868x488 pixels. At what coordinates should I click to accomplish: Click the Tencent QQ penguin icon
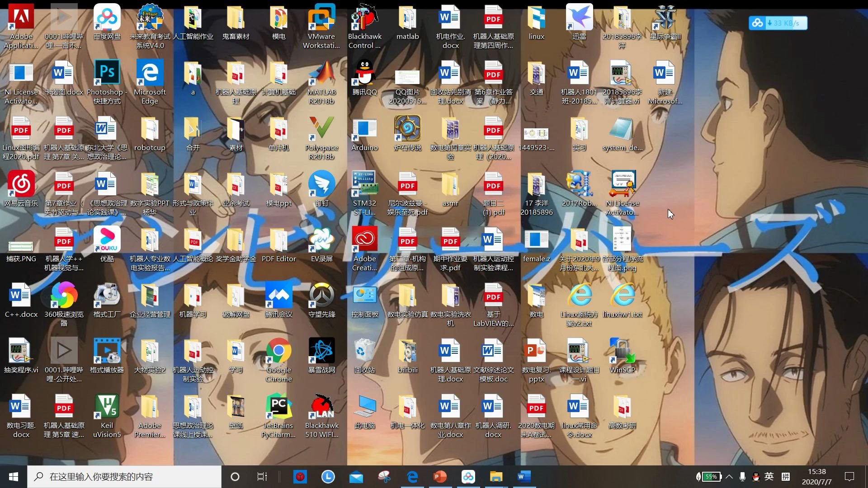(x=364, y=73)
